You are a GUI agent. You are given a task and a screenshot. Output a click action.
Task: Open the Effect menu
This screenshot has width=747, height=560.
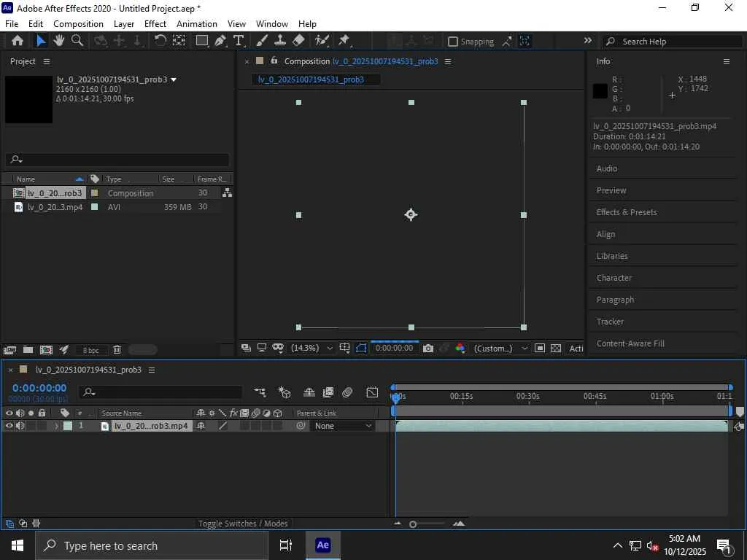click(x=155, y=24)
